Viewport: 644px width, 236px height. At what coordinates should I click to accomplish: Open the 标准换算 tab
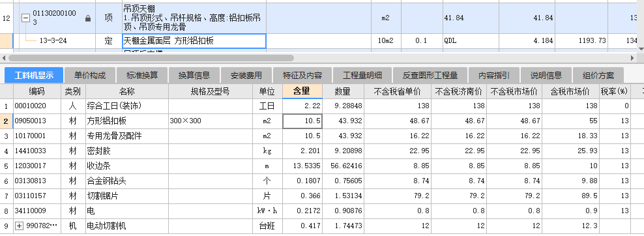(142, 76)
